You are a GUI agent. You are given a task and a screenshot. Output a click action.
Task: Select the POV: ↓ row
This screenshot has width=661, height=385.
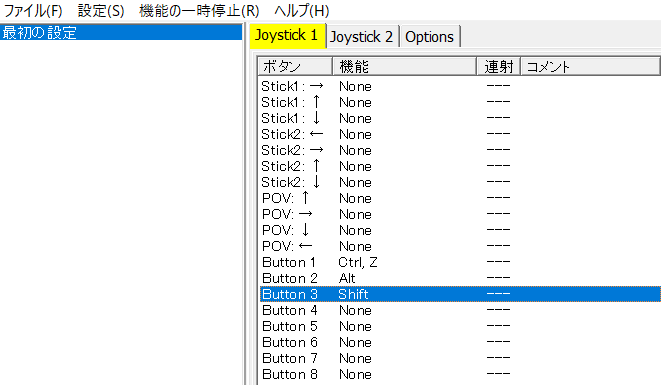460,230
